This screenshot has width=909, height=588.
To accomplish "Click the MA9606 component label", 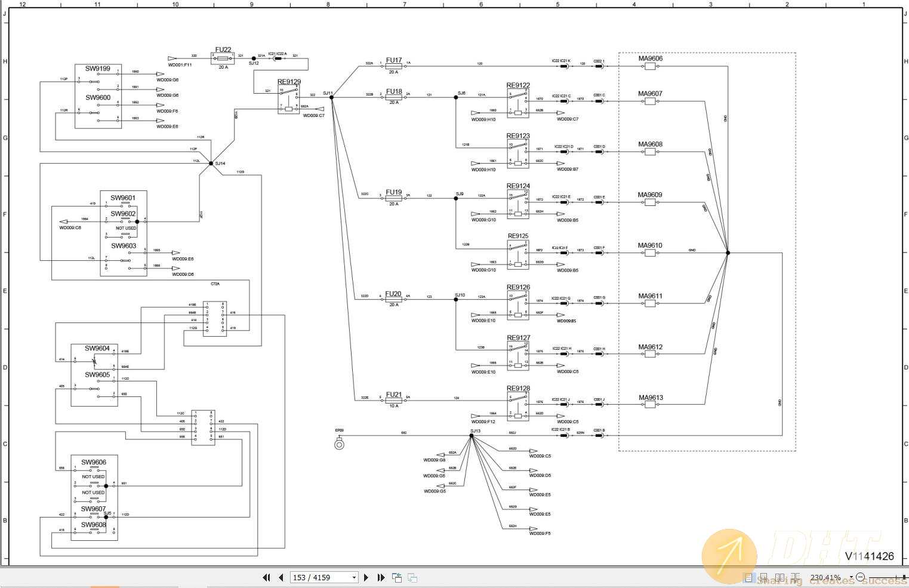I will [650, 59].
